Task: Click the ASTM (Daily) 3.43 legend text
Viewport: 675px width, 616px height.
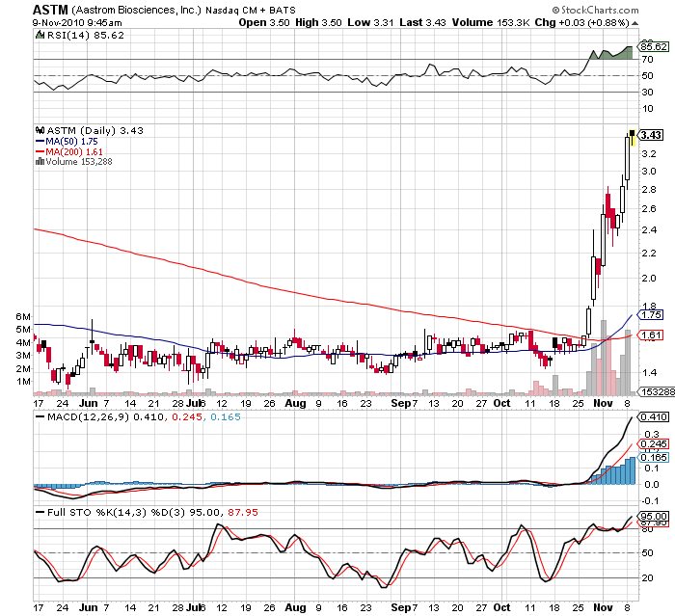Action: (x=95, y=130)
